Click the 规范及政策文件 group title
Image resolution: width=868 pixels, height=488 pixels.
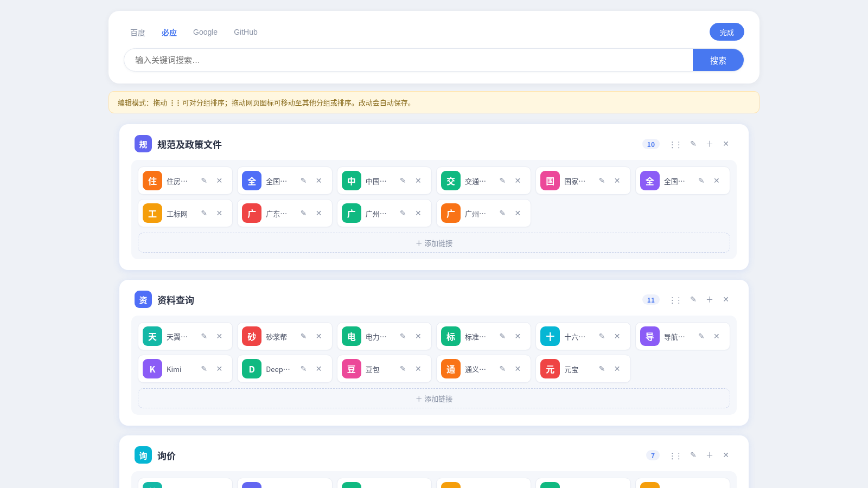[189, 144]
